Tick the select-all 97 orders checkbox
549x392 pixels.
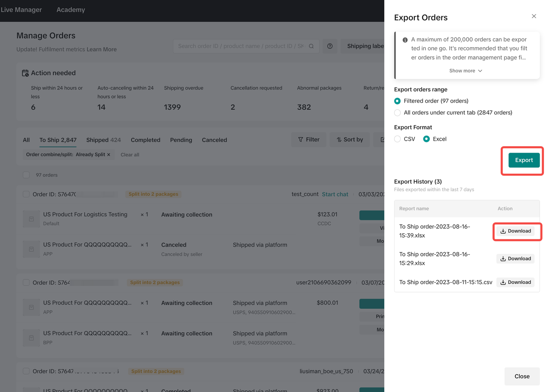(x=26, y=175)
